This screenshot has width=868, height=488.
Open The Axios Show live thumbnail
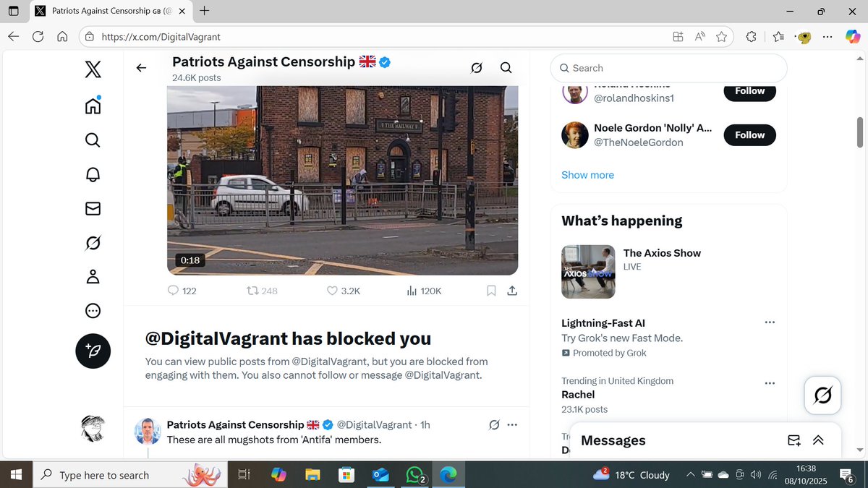tap(588, 272)
